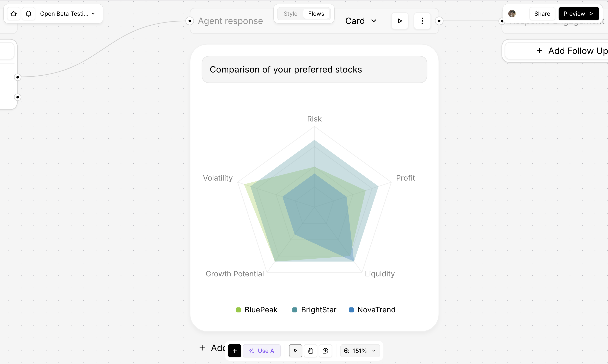This screenshot has height=364, width=608.
Task: Open the user profile avatar
Action: 512,14
